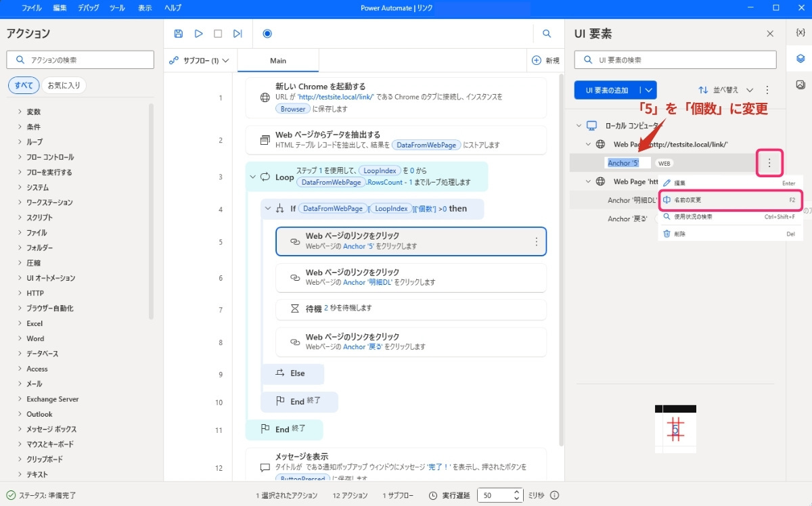Collapse the If block chevron
The width and height of the screenshot is (812, 506).
pyautogui.click(x=268, y=208)
